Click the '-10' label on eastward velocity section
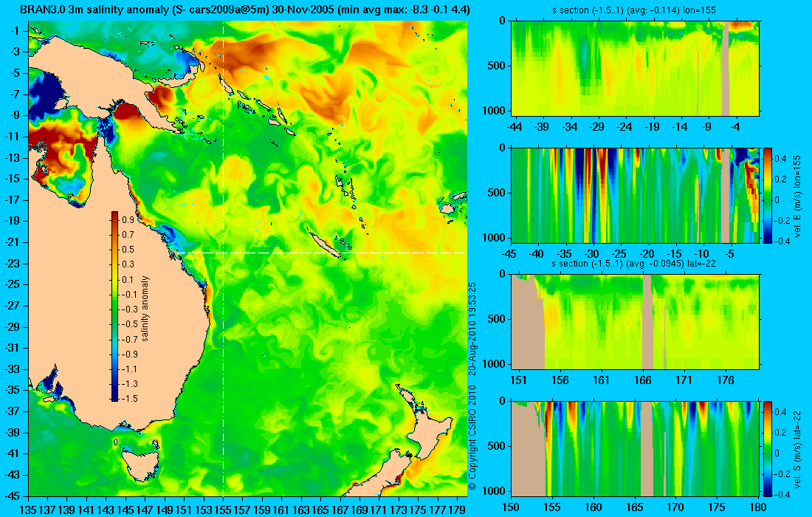Image resolution: width=812 pixels, height=517 pixels. click(702, 254)
